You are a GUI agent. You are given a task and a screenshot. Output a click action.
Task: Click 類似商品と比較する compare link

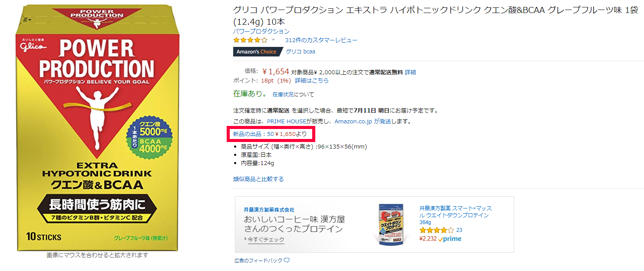click(x=258, y=179)
